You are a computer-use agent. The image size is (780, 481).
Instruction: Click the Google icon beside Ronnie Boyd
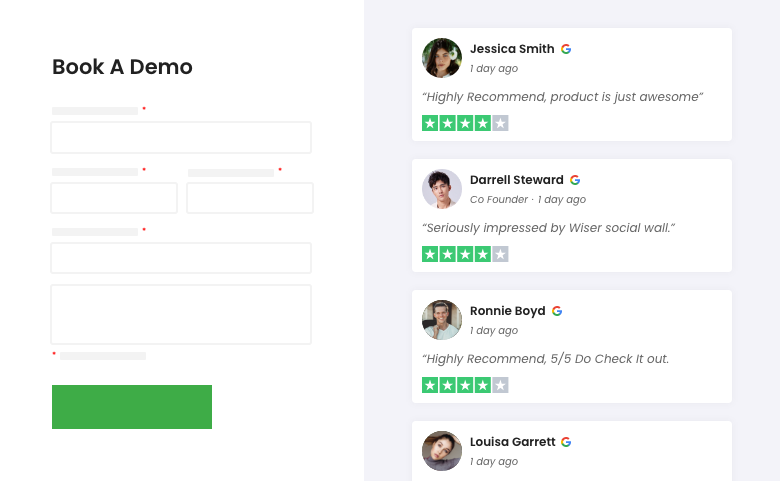pyautogui.click(x=557, y=311)
